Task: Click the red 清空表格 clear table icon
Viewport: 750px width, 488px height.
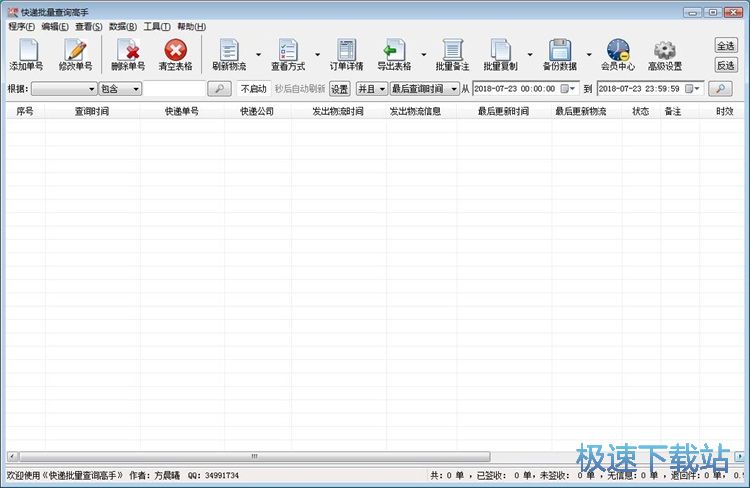Action: (176, 50)
